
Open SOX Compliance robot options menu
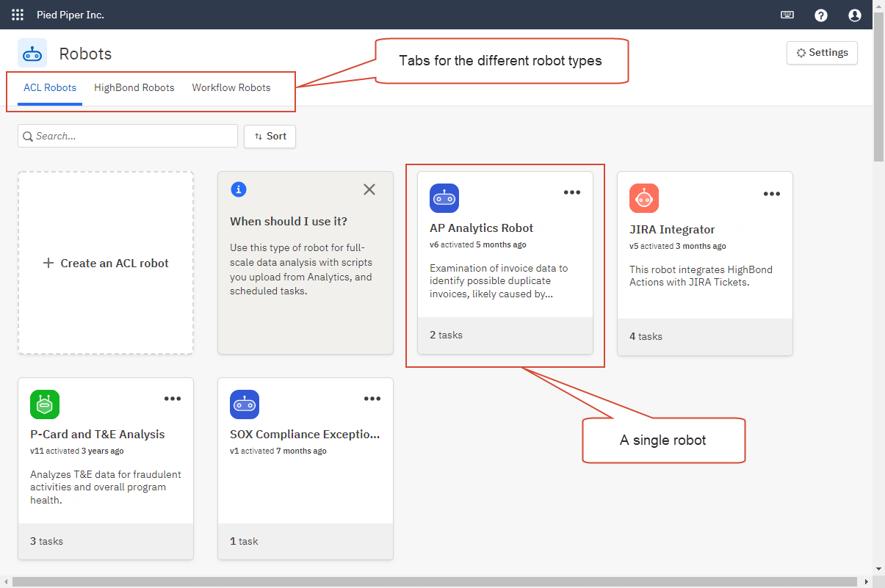pyautogui.click(x=372, y=399)
